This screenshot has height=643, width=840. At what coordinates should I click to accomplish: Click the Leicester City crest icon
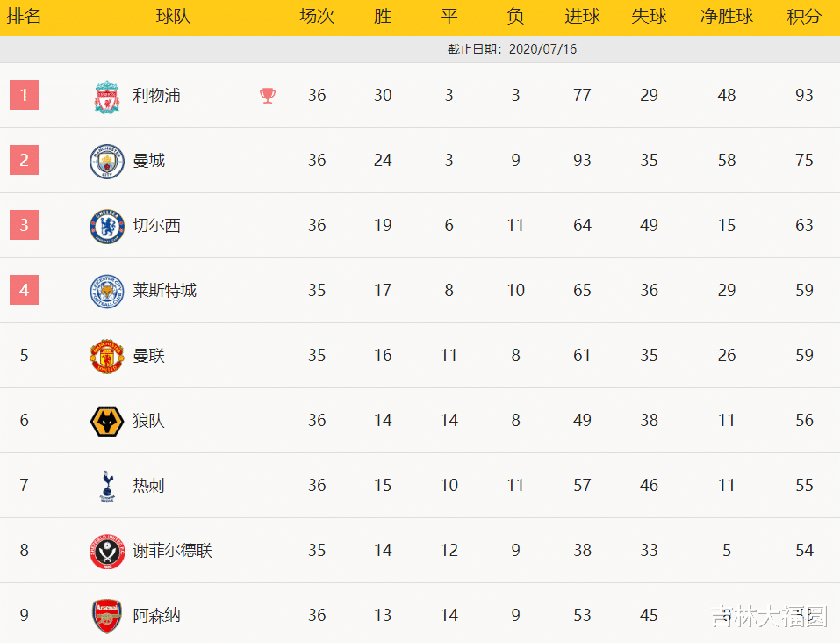(107, 291)
